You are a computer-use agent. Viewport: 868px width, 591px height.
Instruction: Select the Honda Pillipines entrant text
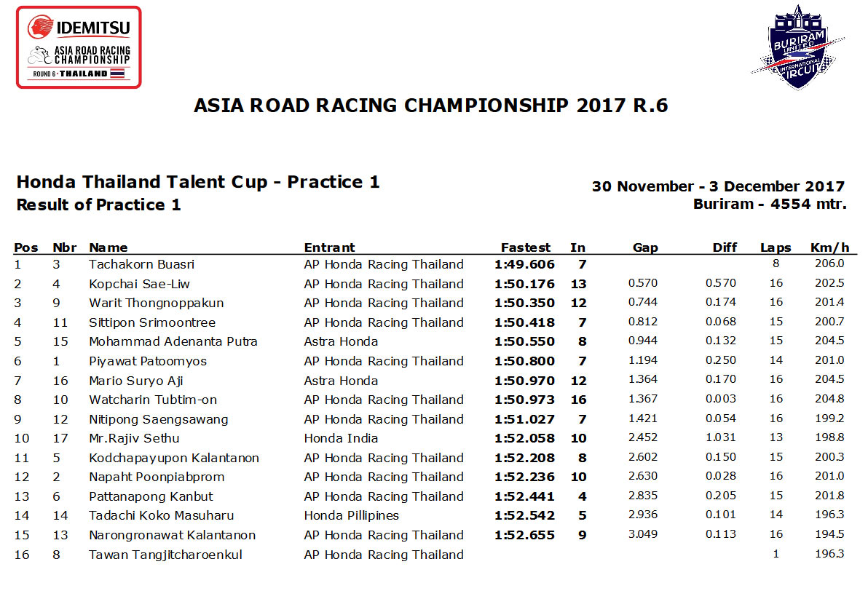pos(352,516)
